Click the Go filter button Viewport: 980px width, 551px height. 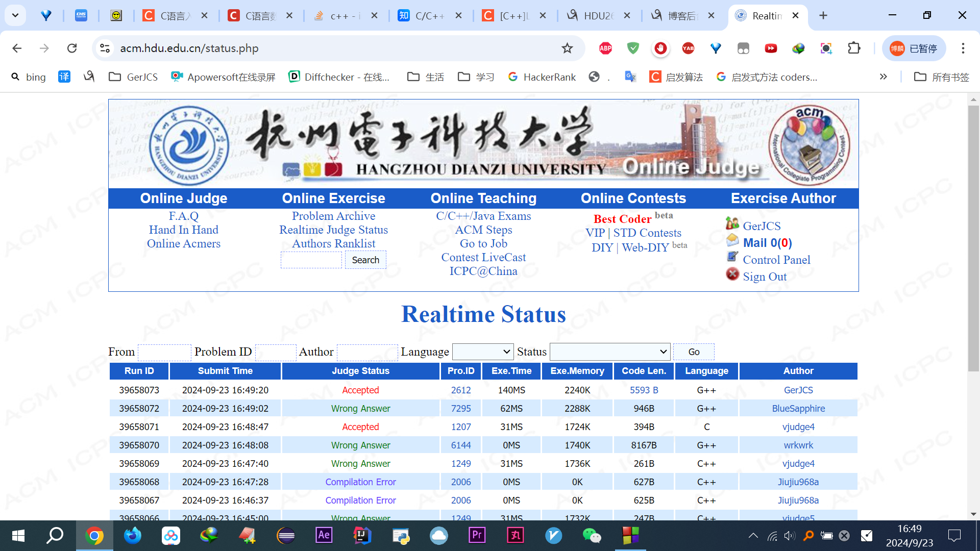(x=694, y=352)
